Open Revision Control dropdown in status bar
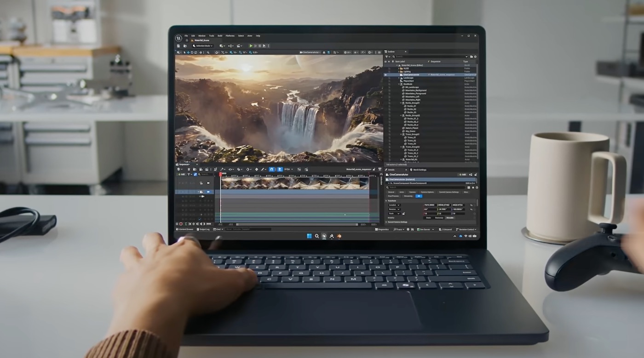Image resolution: width=644 pixels, height=358 pixels. click(466, 229)
